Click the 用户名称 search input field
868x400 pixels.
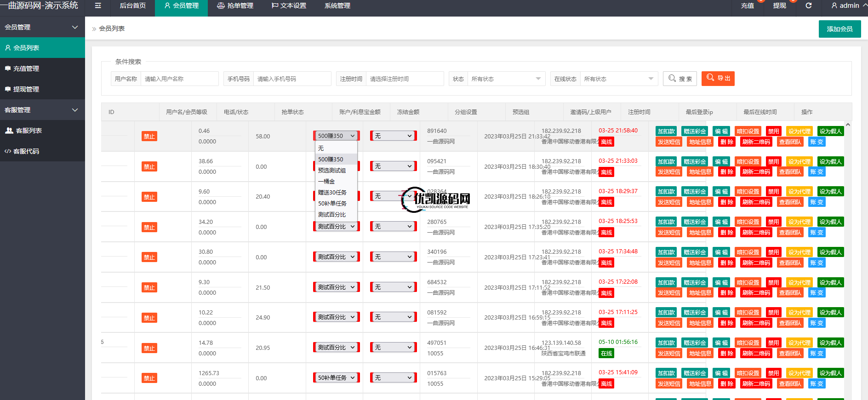pyautogui.click(x=179, y=79)
